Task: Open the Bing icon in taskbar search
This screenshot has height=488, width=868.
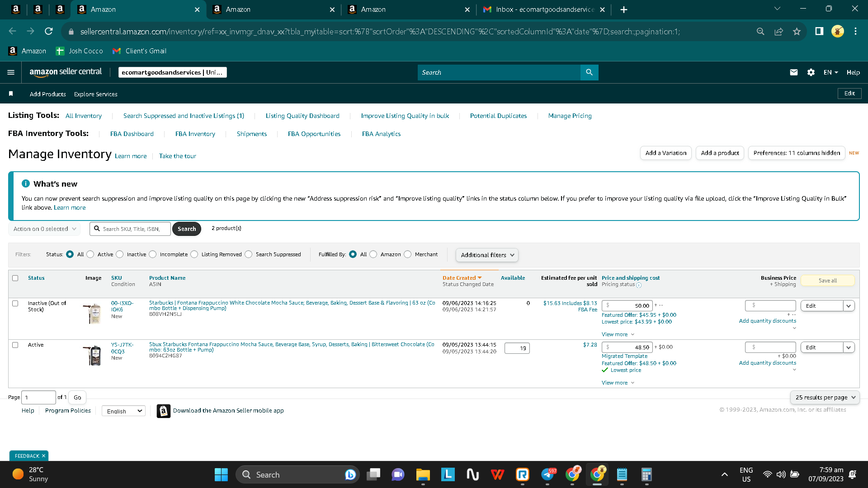Action: pos(350,474)
